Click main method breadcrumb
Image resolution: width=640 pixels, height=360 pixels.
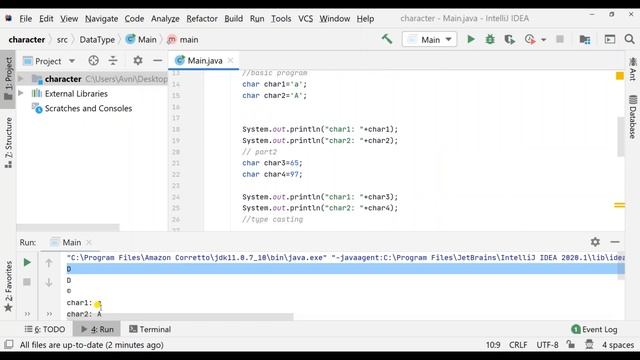point(183,40)
